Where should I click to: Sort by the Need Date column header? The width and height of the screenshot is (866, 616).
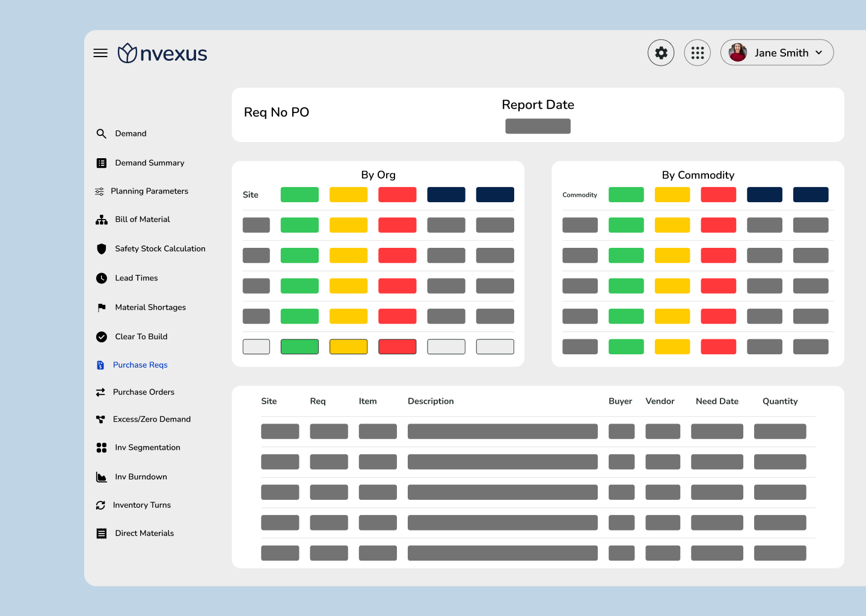pyautogui.click(x=717, y=401)
